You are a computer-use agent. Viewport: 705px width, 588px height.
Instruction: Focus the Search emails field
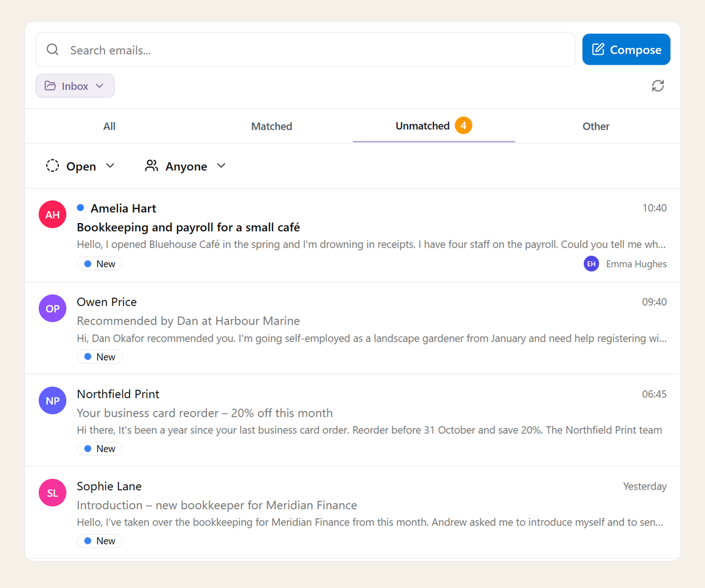click(x=305, y=50)
